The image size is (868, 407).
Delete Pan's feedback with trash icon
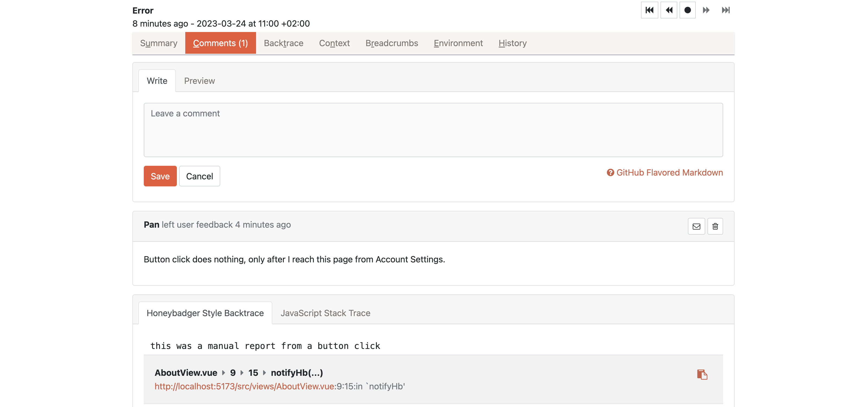(715, 226)
